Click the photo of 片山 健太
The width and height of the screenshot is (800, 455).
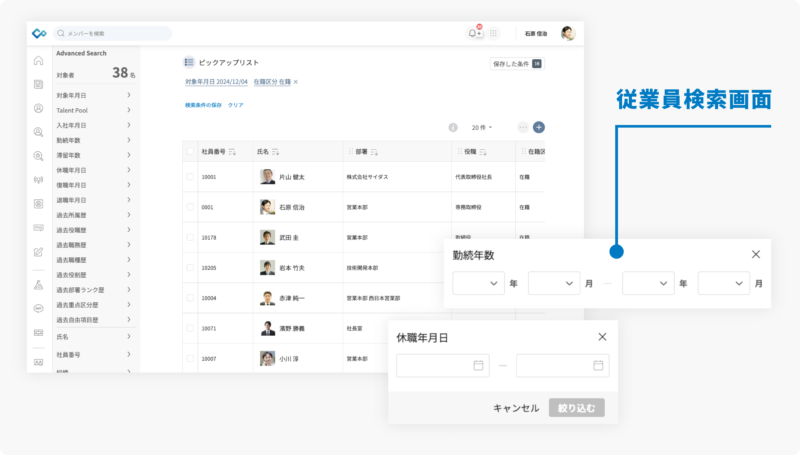click(267, 176)
